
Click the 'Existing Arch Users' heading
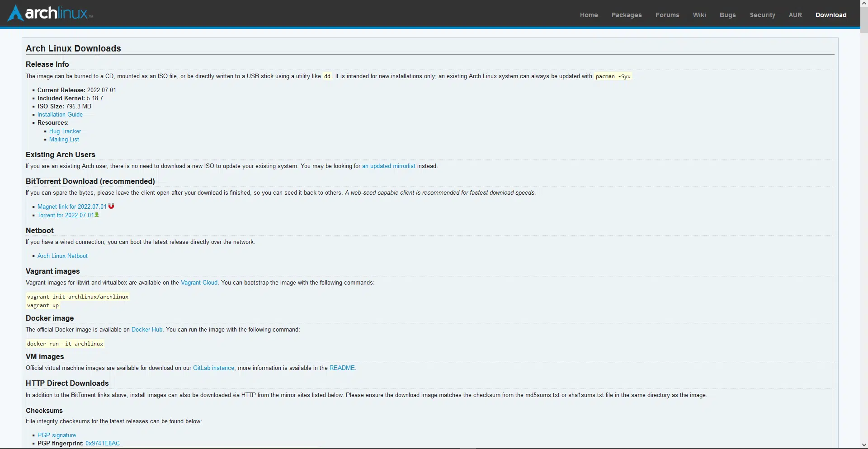pyautogui.click(x=61, y=154)
